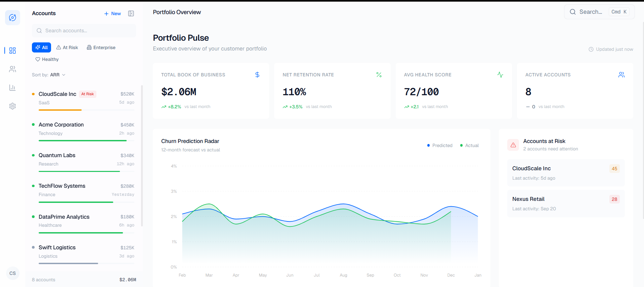Viewport: 644px width, 287px height.
Task: Click CloudScale Inc orange health bar
Action: pos(60,110)
